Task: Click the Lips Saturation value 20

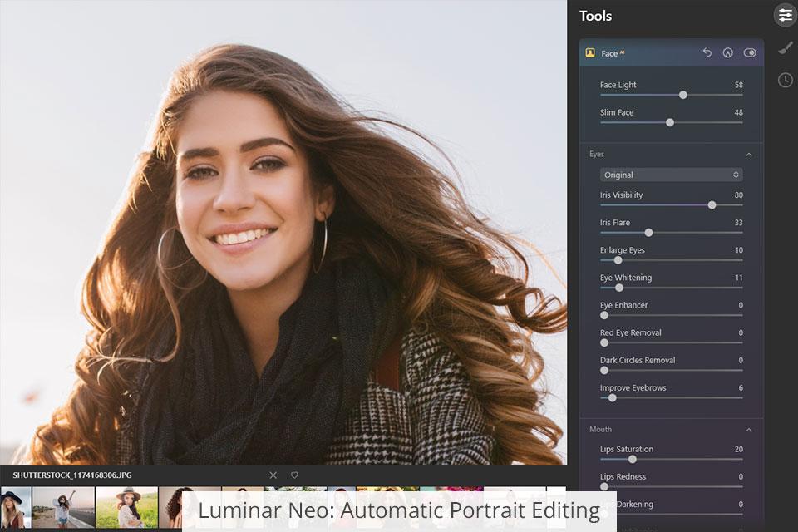Action: click(x=738, y=449)
